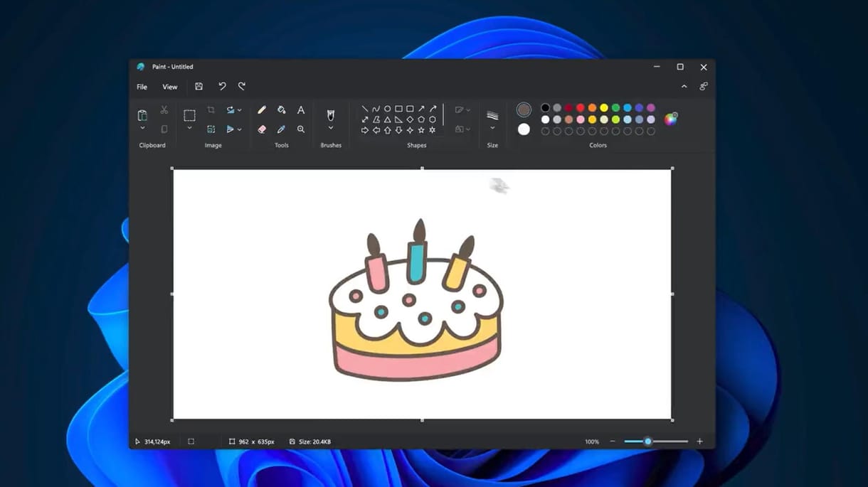Screen dimensions: 868x487
Task: Pick the Right arrow shape
Action: coord(365,130)
